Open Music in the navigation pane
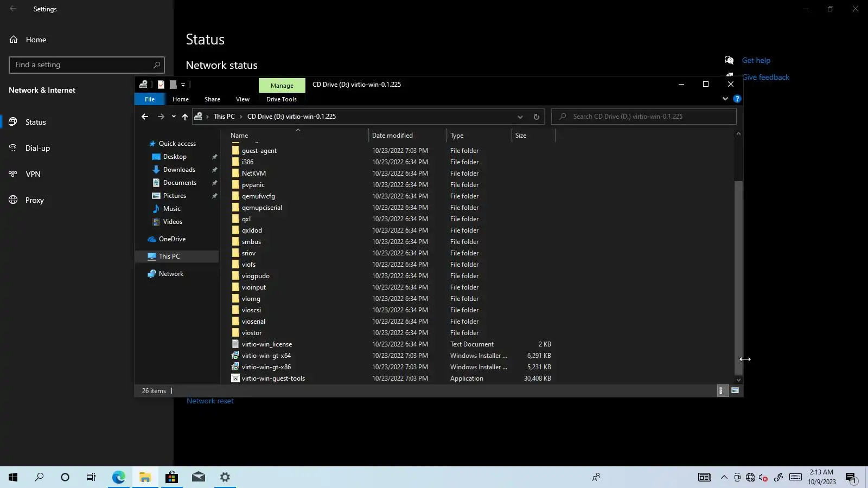 171,209
